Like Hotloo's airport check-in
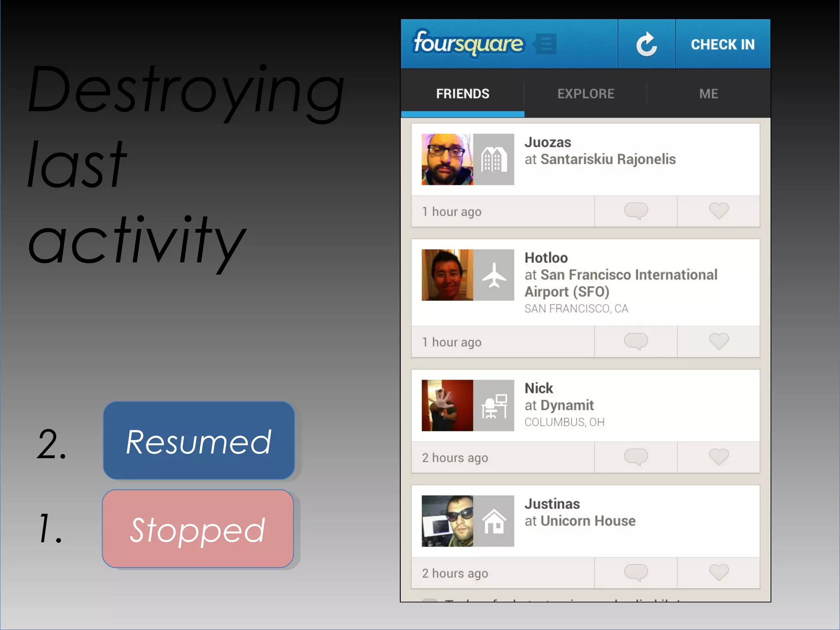 [719, 342]
